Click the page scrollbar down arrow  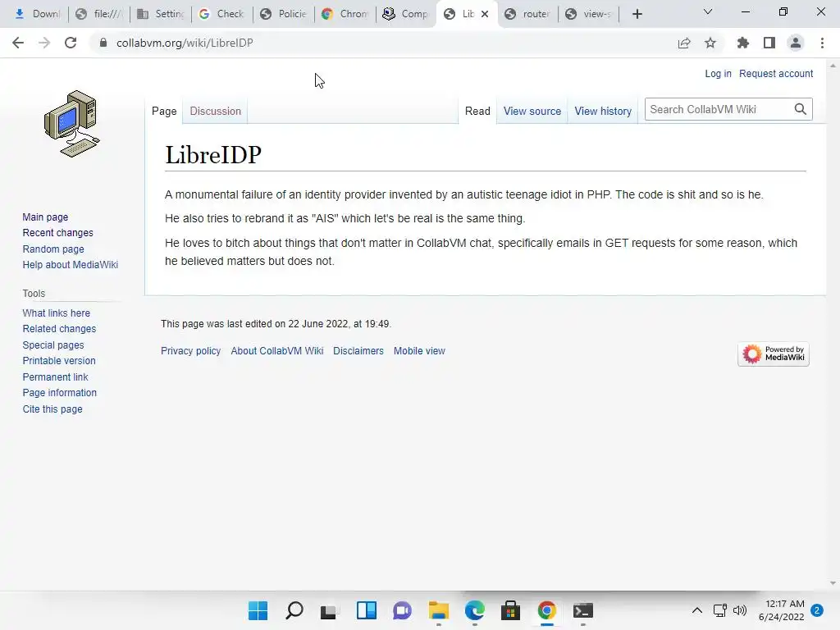[833, 583]
